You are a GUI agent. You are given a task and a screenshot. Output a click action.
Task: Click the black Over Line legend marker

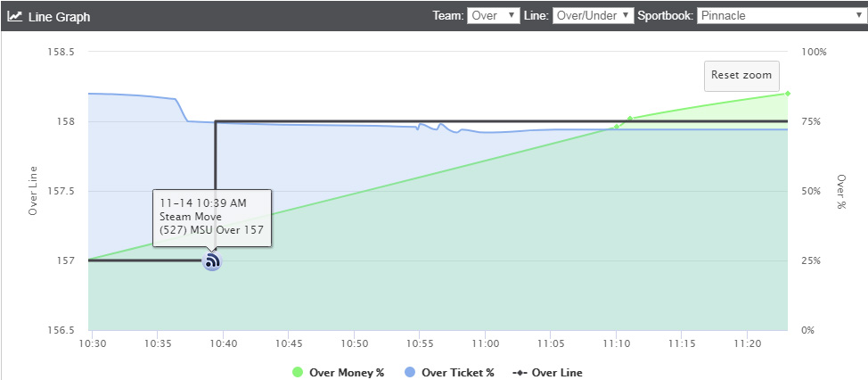click(x=520, y=373)
